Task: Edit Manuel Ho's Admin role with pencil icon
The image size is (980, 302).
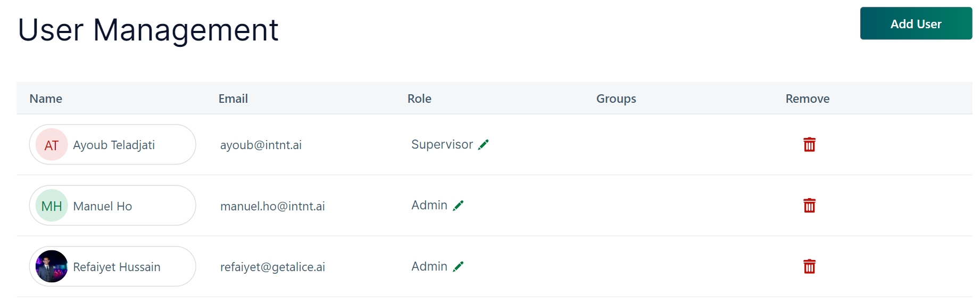Action: pos(458,206)
